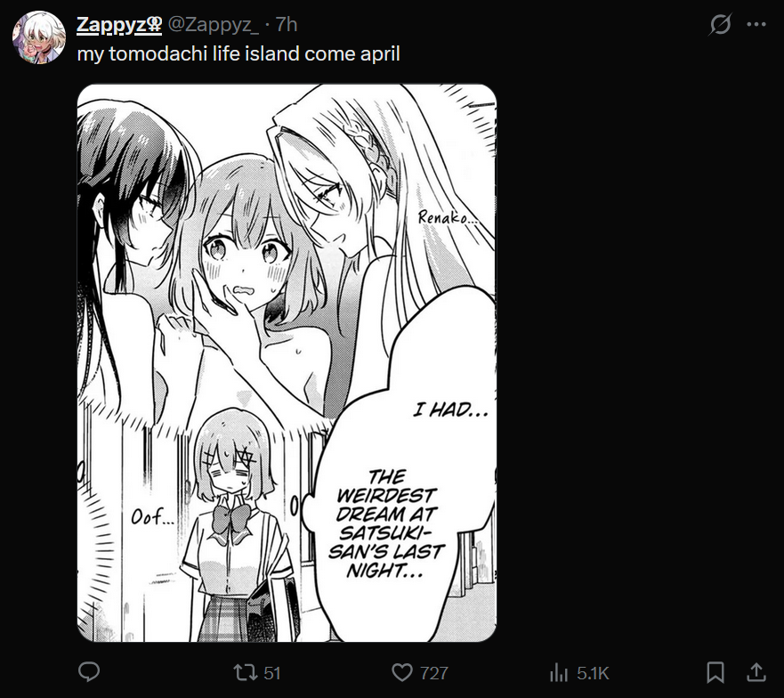Click the tweet text about tomodachi life

click(238, 54)
